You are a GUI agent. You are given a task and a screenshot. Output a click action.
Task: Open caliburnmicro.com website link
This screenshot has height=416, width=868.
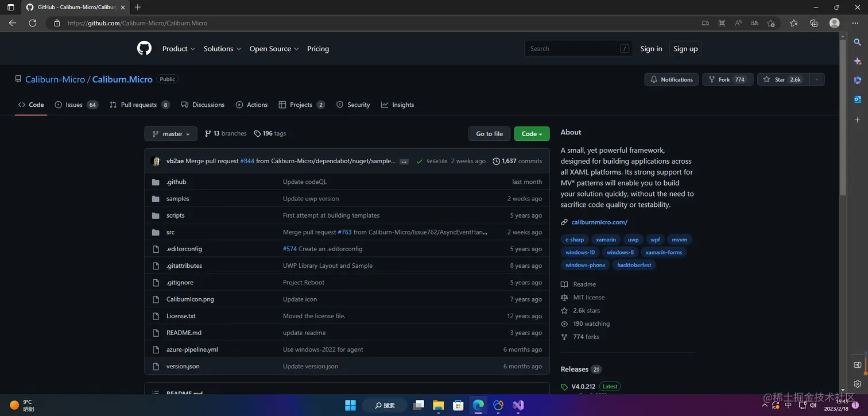pos(599,222)
